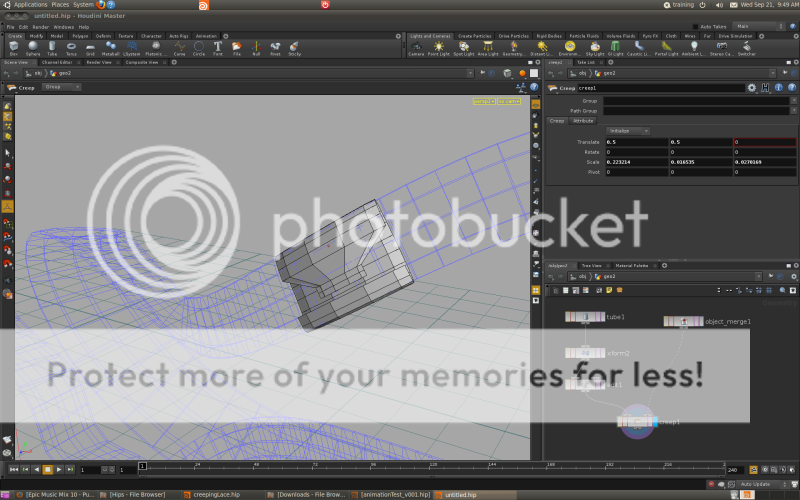Open the no cam viewport menu
This screenshot has height=500, width=800.
[x=509, y=102]
